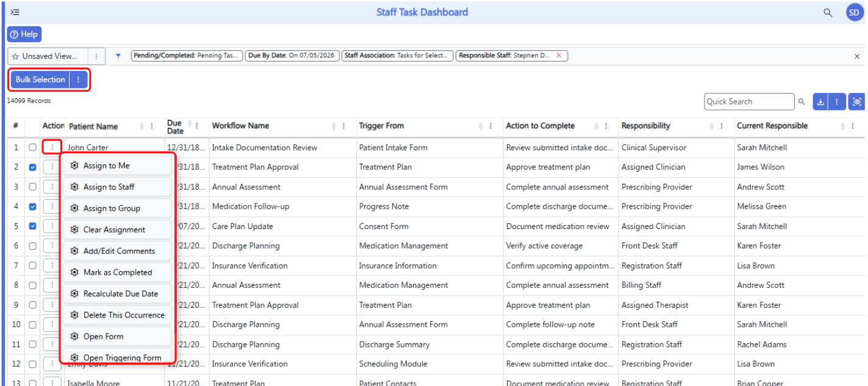Choose Clear Assignment menu item

pyautogui.click(x=118, y=230)
